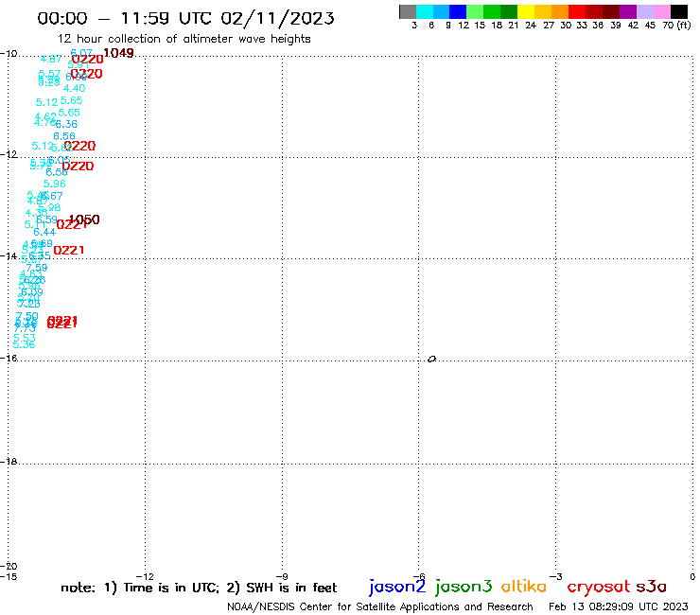Viewport: 700px width, 615px height.
Task: Click the '-3' longitude axis label
Action: (x=556, y=576)
